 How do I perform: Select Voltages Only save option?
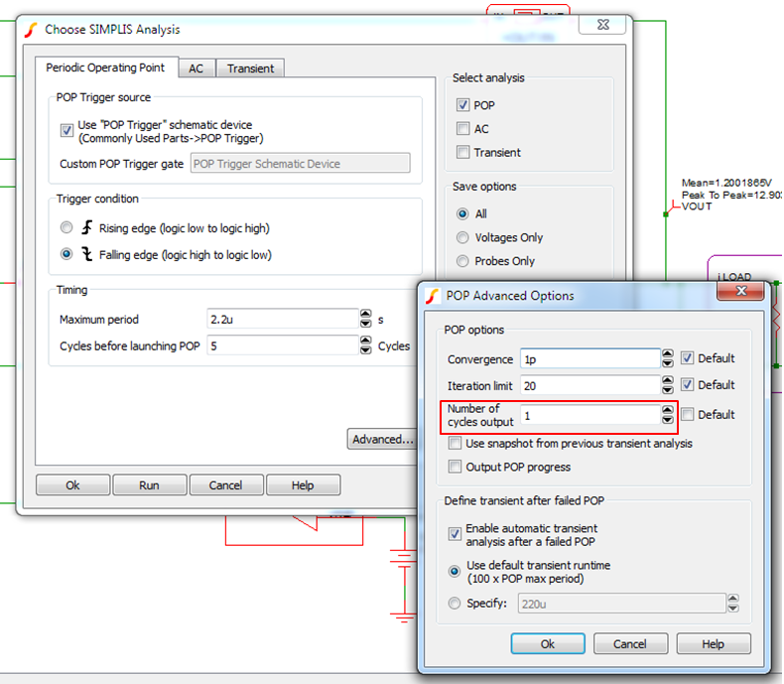click(462, 237)
